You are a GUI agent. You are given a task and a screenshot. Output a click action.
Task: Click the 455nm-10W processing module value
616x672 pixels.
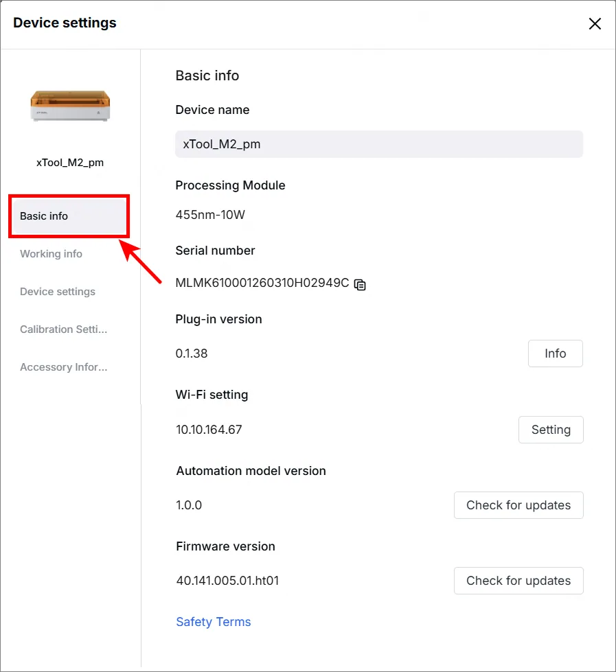(210, 214)
